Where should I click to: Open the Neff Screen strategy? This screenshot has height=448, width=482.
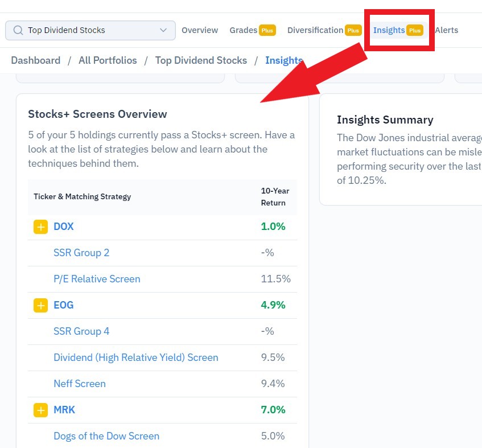point(80,384)
